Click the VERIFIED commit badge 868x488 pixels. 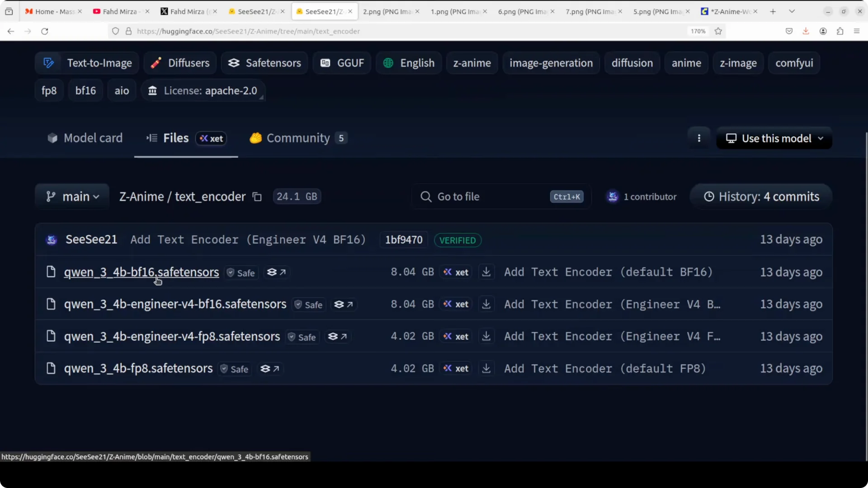pos(458,240)
